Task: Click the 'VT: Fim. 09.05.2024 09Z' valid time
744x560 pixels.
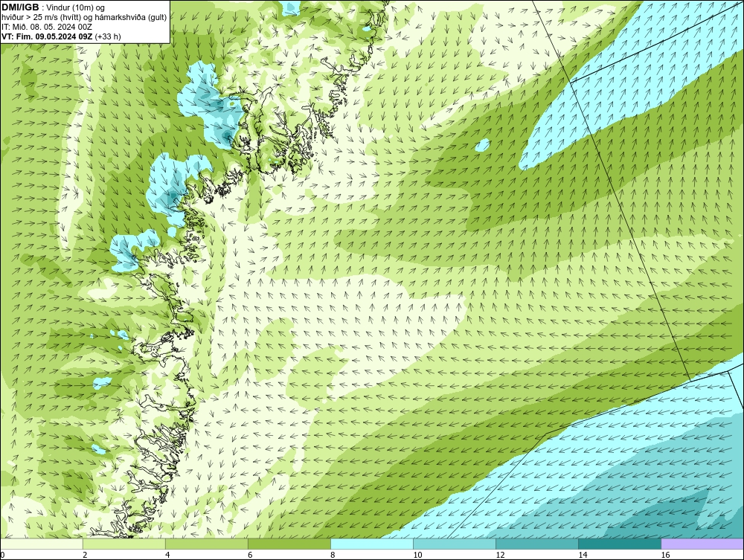Action: (x=48, y=36)
